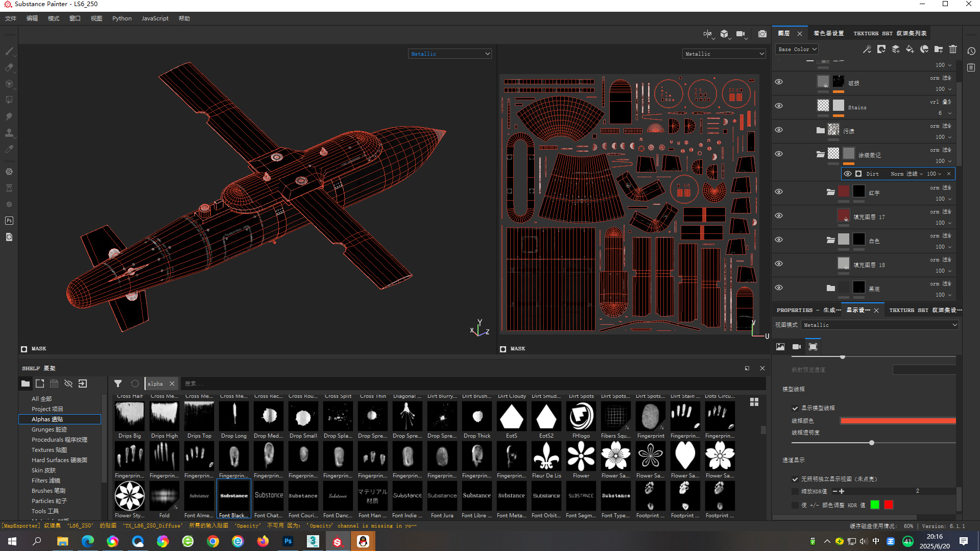Screen dimensions: 980x551
Task: Select the Projection tool
Action: tap(9, 84)
